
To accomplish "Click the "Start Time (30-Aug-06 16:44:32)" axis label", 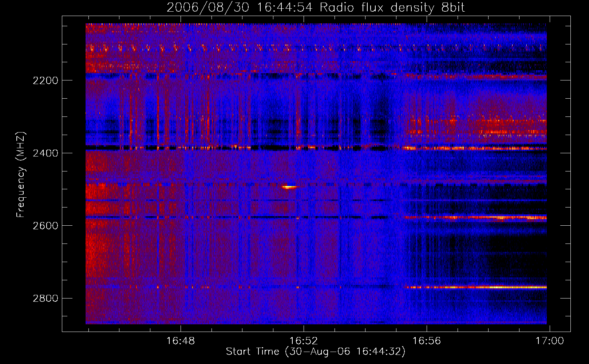I will point(316,352).
